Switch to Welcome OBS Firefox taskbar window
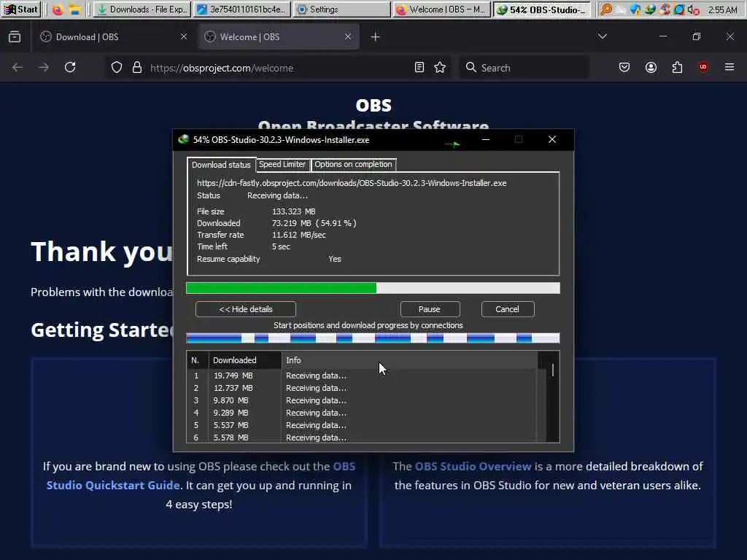Image resolution: width=747 pixels, height=560 pixels. 441,9
